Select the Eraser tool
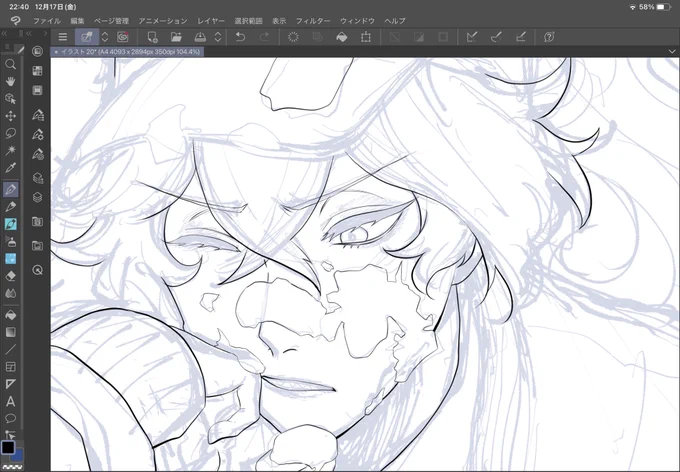This screenshot has height=472, width=680. point(10,276)
